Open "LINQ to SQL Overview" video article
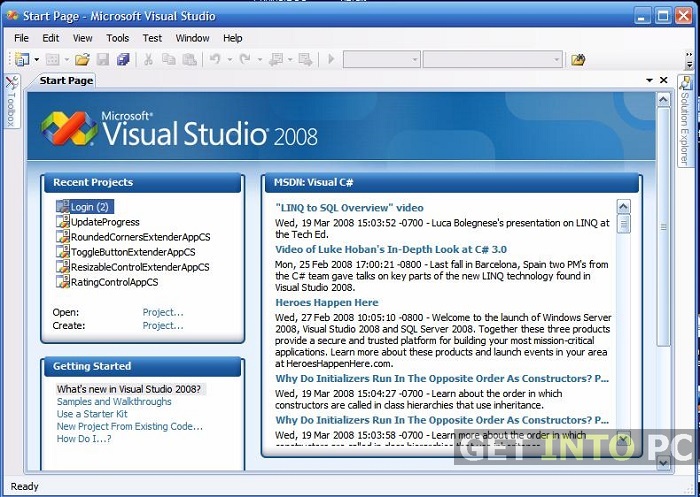 tap(350, 208)
